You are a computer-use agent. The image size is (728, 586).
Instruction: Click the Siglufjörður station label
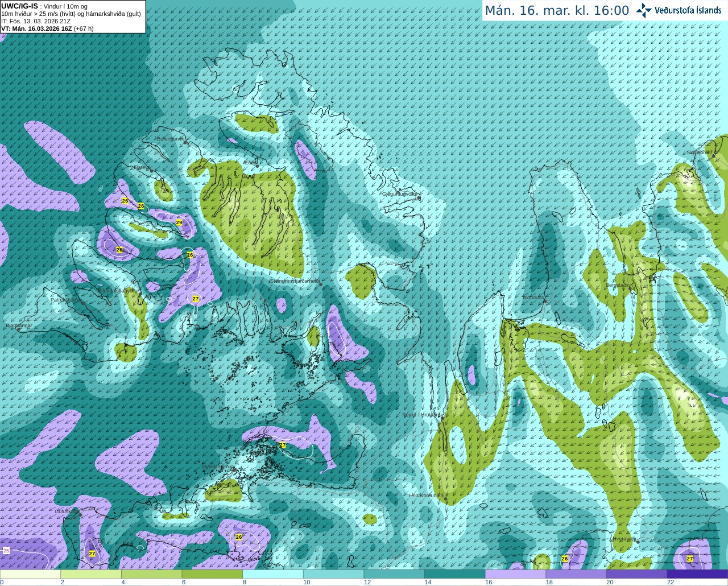pyautogui.click(x=700, y=152)
